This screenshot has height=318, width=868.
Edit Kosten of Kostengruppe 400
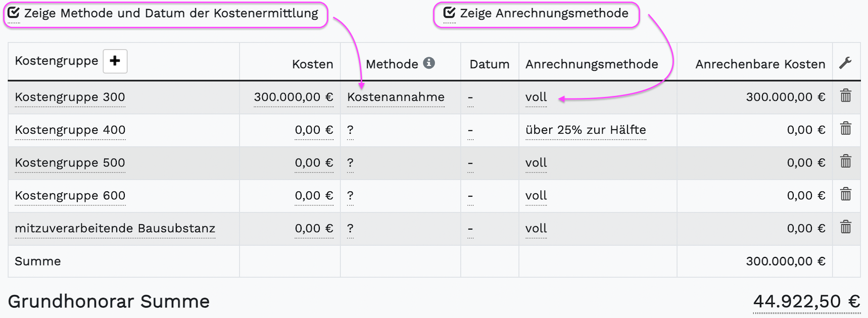pos(314,130)
